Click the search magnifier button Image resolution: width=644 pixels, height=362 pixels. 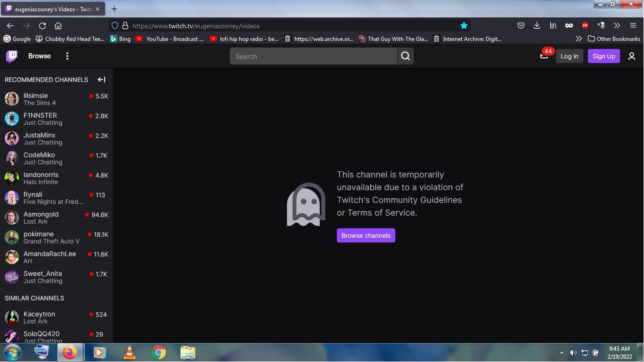click(x=405, y=56)
